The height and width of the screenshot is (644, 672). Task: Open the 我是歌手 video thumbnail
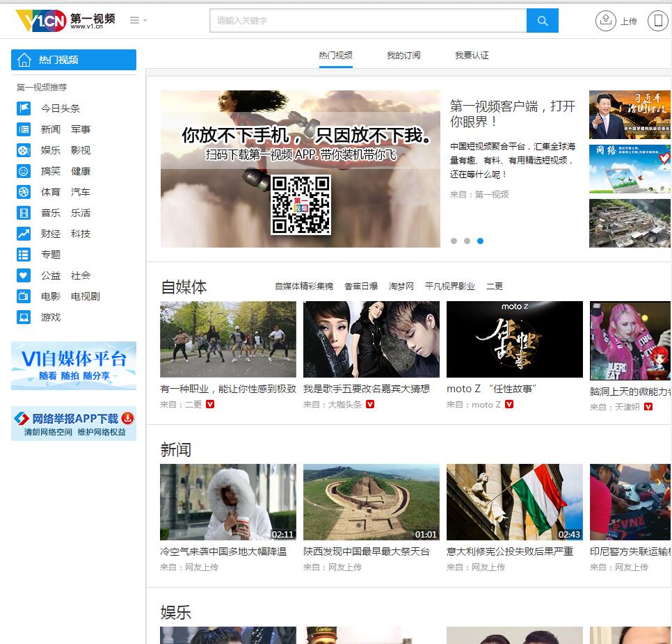[x=371, y=339]
